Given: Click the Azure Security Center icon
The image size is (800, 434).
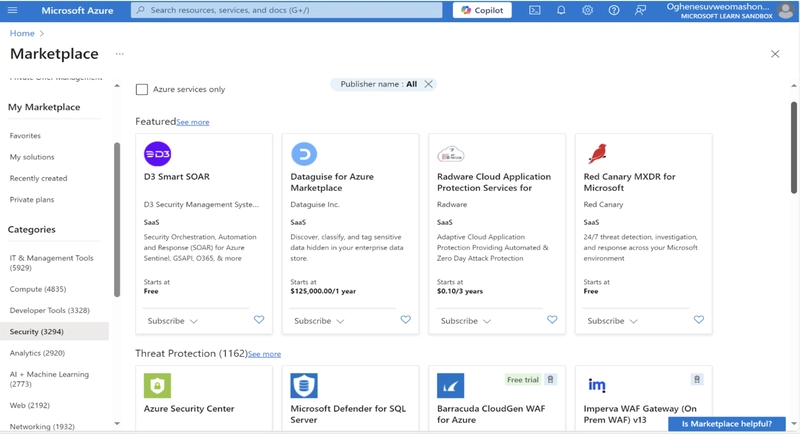Looking at the screenshot, I should coord(157,386).
